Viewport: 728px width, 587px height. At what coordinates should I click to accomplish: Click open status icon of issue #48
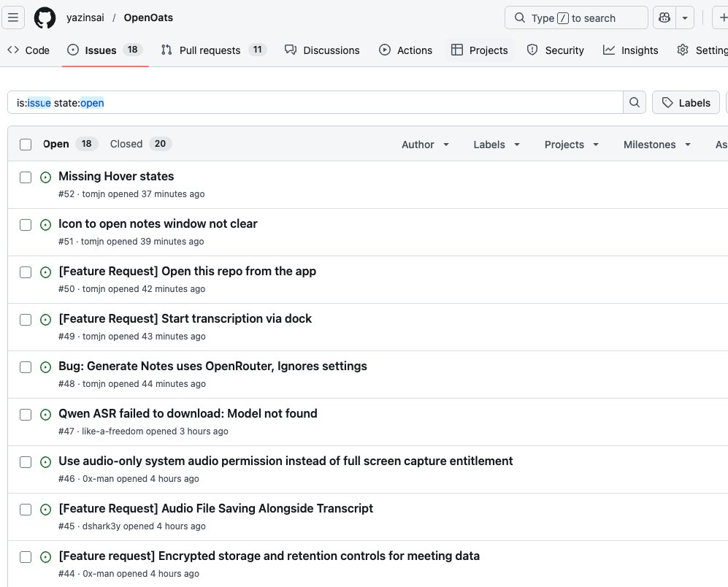[x=45, y=367]
